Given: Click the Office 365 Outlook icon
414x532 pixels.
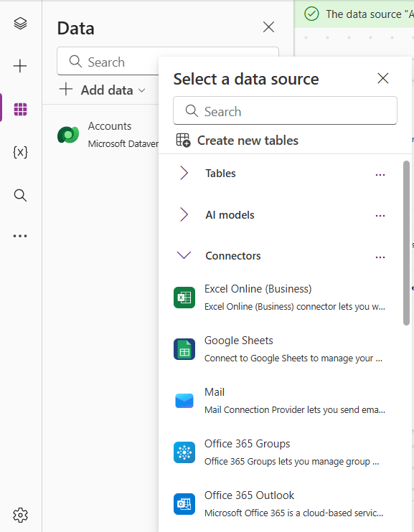Looking at the screenshot, I should pos(184,504).
